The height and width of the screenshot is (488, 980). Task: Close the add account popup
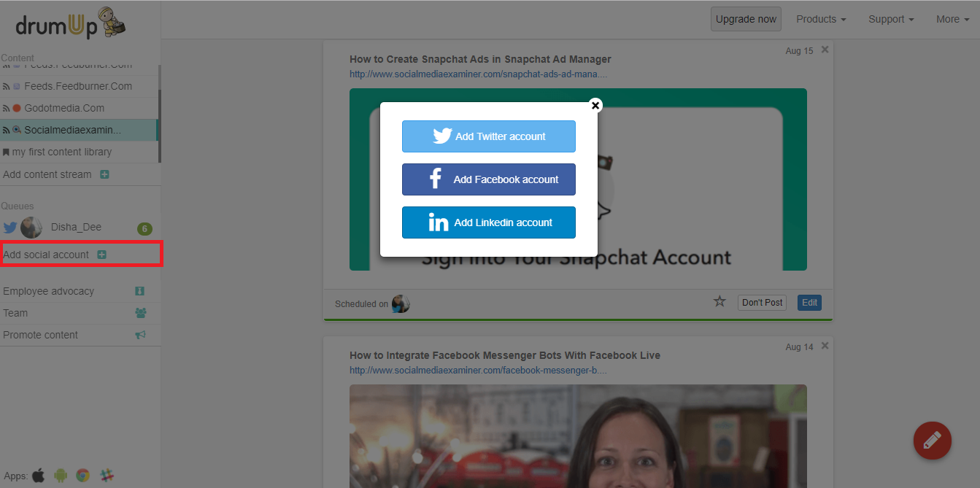[595, 105]
